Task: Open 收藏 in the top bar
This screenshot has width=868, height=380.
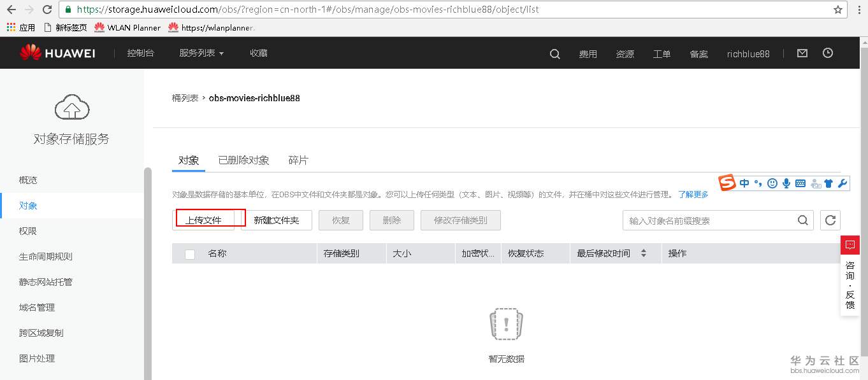Action: click(x=259, y=53)
